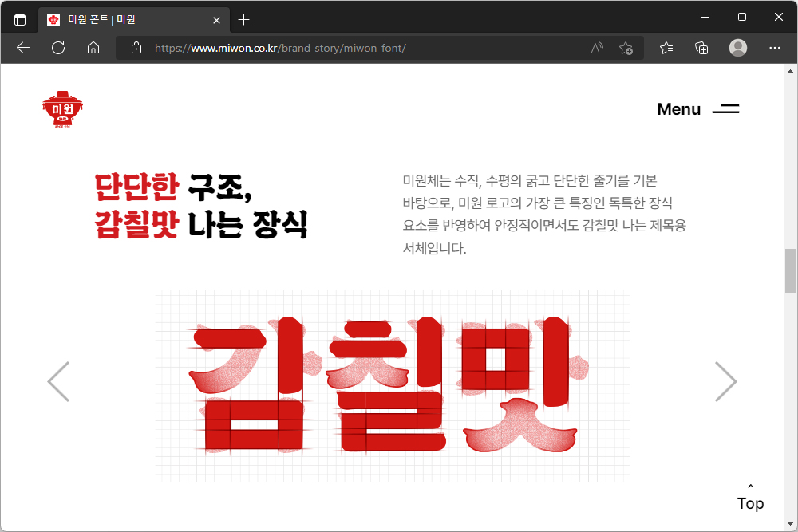Screen dimensions: 798x532
Task: Close the 미원 폰트 tab
Action: point(216,20)
